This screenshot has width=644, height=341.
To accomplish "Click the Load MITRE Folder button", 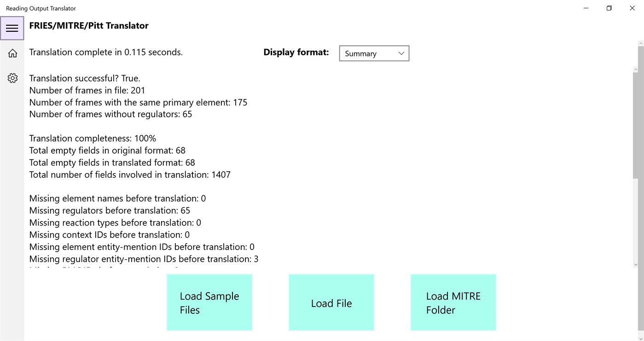I will point(453,303).
